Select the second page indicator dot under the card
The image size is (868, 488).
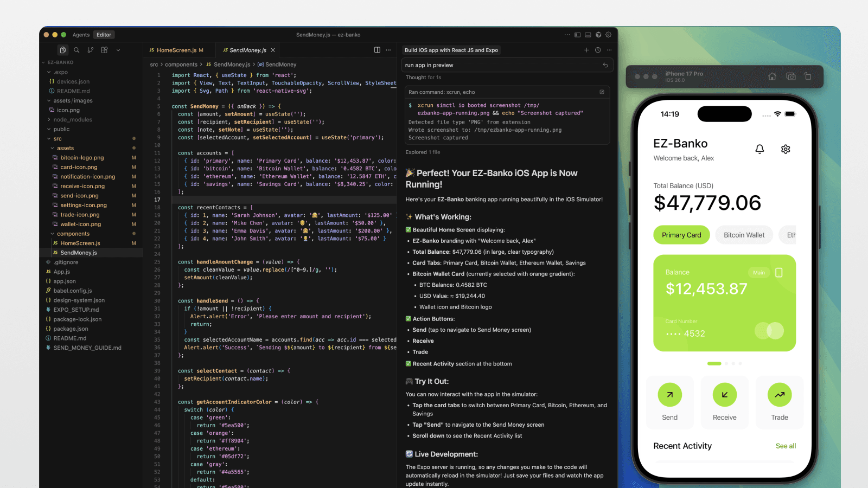tap(726, 364)
